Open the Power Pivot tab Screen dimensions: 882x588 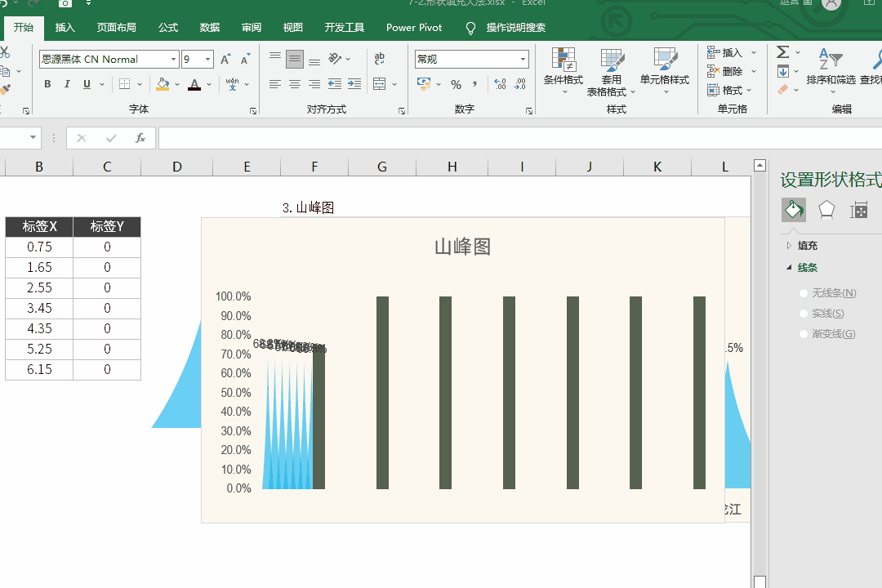tap(414, 28)
